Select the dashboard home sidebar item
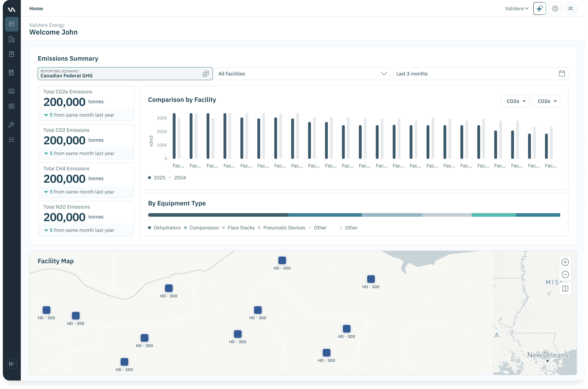 (x=12, y=24)
